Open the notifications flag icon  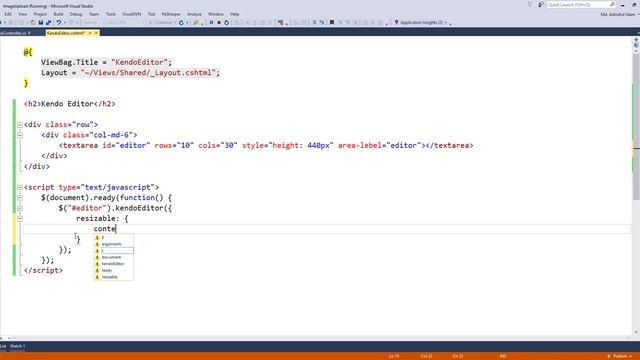click(530, 4)
